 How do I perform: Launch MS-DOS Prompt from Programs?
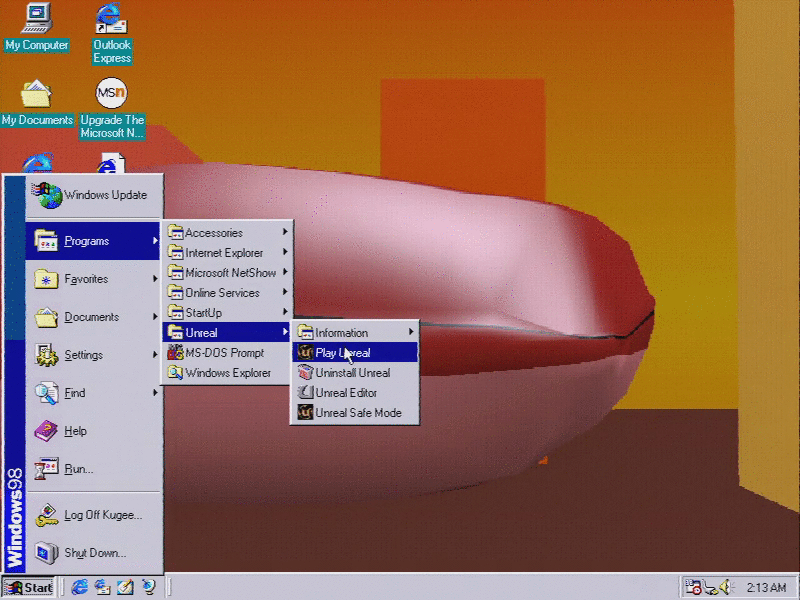[228, 353]
